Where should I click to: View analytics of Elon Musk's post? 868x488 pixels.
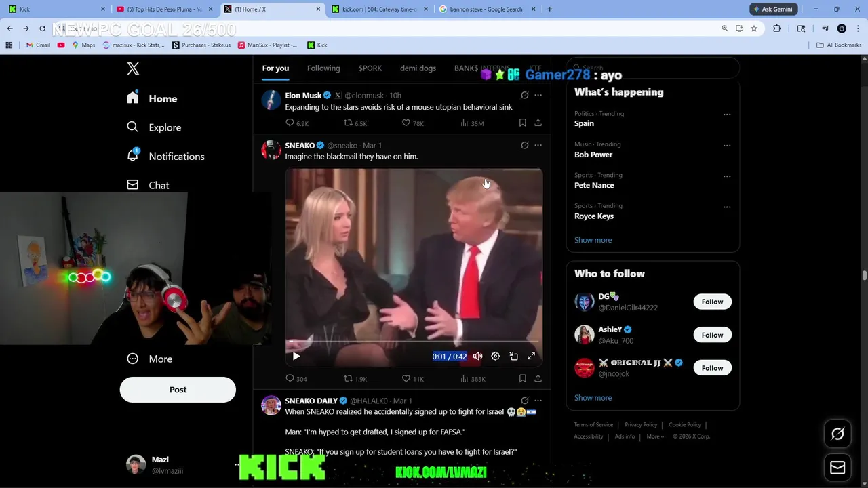472,123
